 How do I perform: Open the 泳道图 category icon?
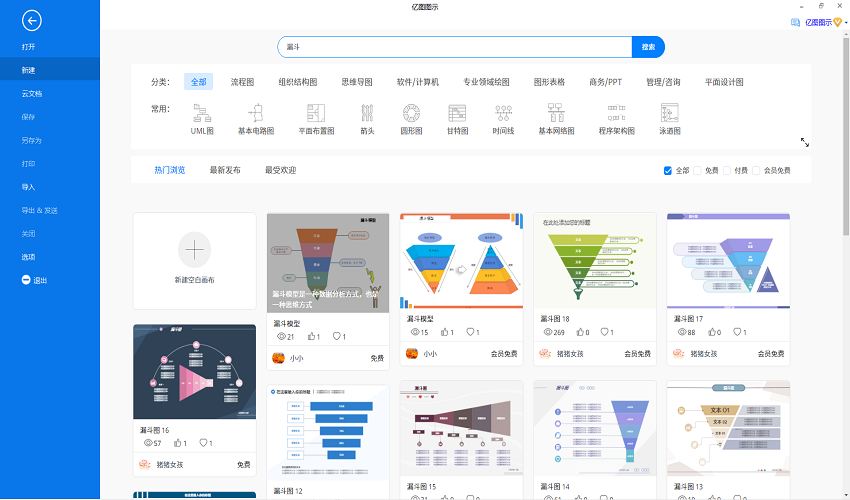click(x=670, y=113)
